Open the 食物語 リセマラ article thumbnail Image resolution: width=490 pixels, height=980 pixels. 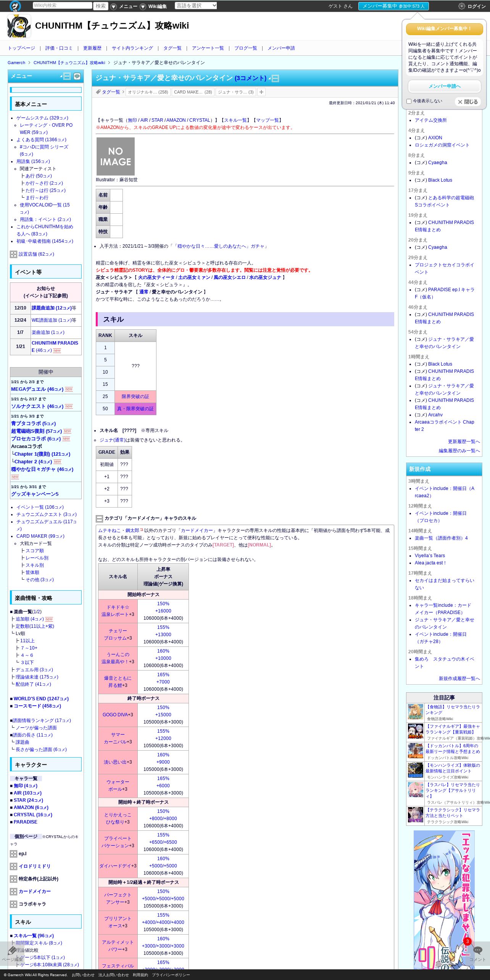click(x=415, y=712)
